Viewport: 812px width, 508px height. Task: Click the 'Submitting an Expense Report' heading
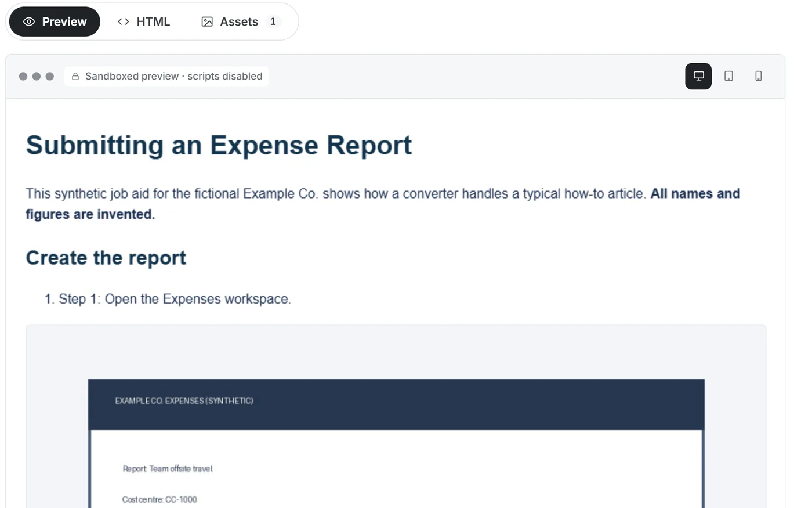(x=219, y=145)
